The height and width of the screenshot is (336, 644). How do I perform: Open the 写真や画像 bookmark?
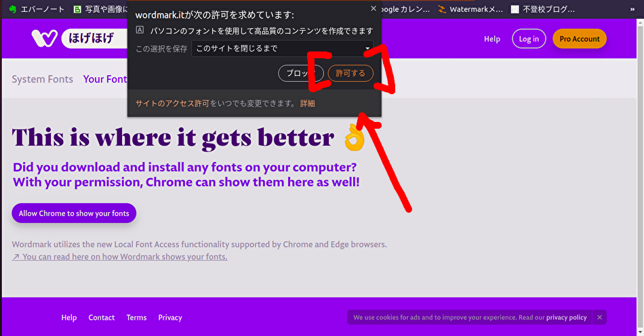[100, 9]
